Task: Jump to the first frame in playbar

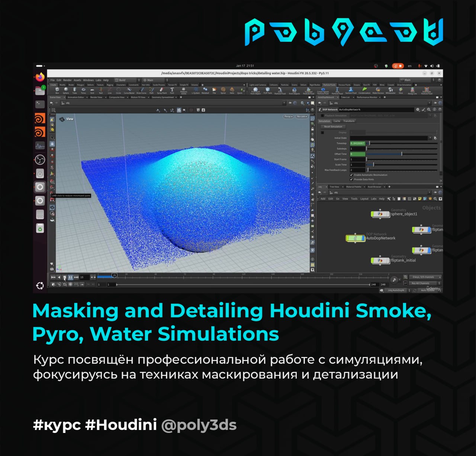Action: [53, 277]
